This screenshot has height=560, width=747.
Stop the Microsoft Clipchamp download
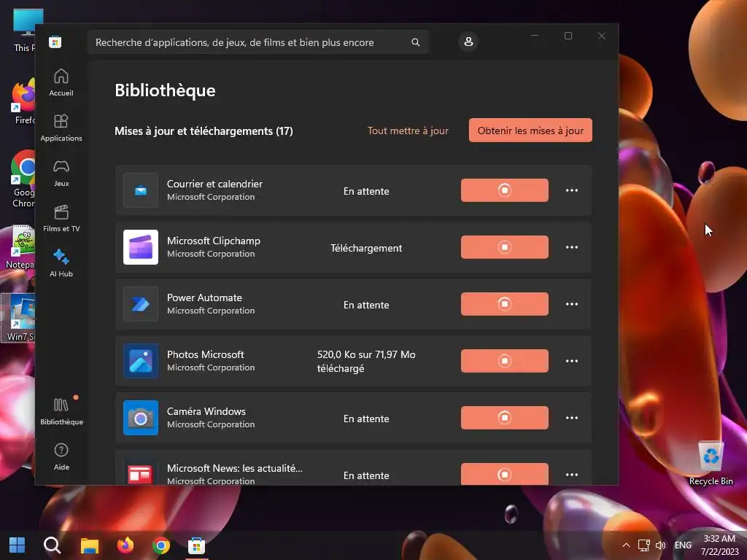click(x=505, y=247)
